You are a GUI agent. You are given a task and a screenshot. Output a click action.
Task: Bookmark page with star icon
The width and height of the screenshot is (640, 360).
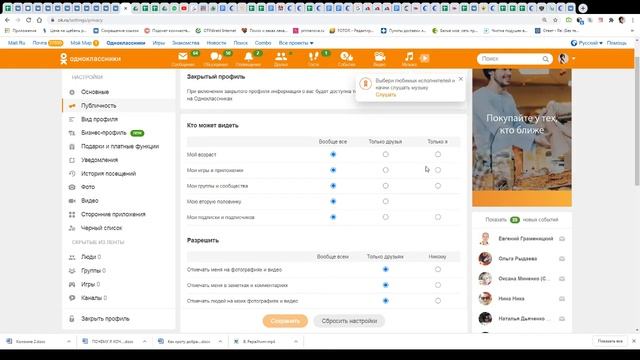pos(556,20)
